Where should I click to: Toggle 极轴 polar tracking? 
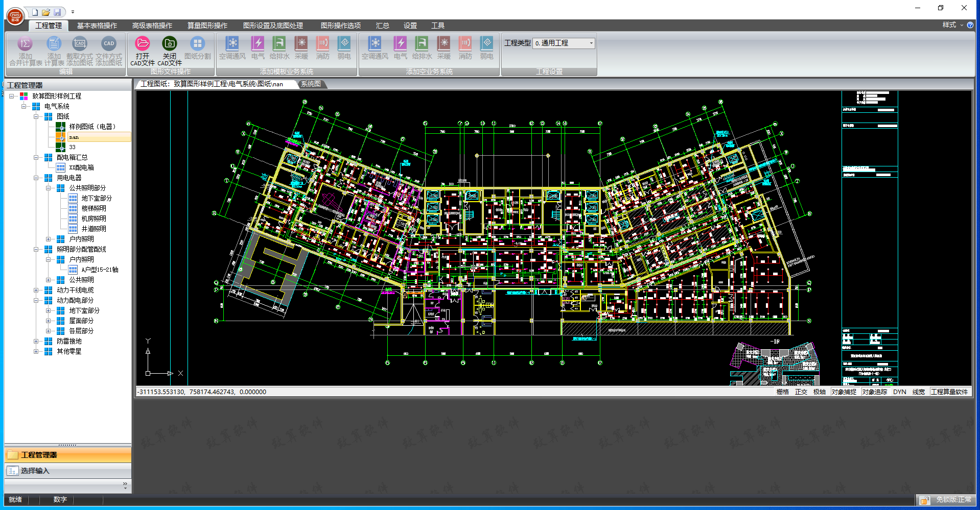tap(820, 392)
